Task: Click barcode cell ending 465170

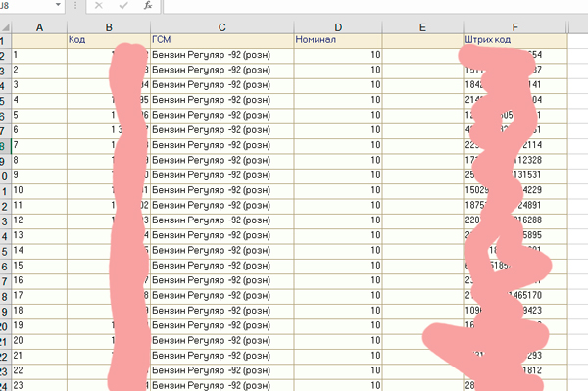Action: (x=515, y=296)
